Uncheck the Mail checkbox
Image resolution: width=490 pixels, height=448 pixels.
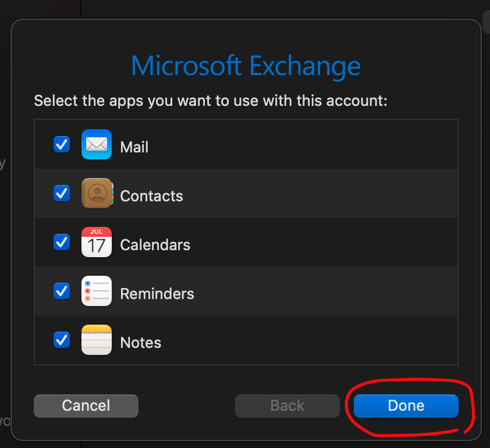coord(62,144)
